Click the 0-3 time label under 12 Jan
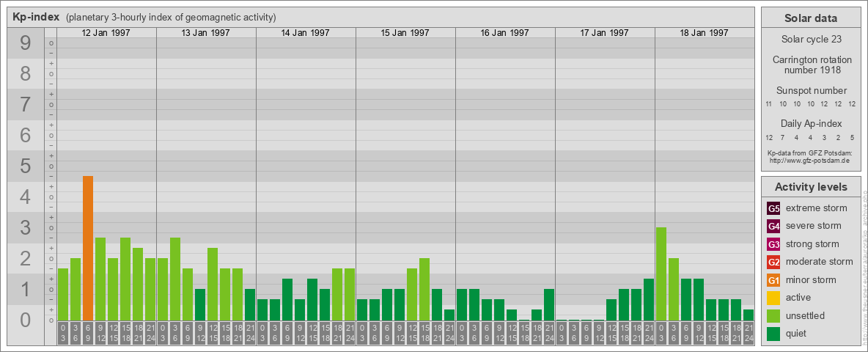The width and height of the screenshot is (868, 352). 62,333
